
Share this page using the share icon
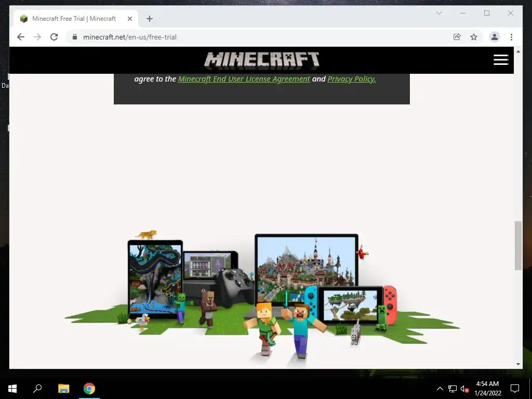[457, 37]
